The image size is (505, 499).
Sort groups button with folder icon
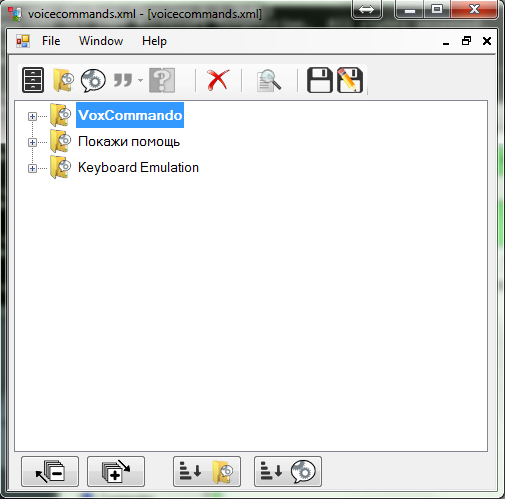tap(207, 471)
